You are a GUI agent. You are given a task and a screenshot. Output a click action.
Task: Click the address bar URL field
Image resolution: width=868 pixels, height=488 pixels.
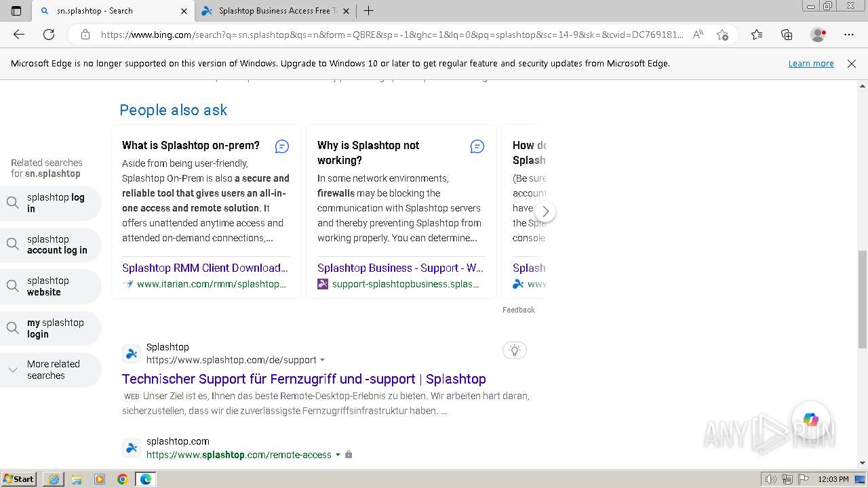pos(392,35)
